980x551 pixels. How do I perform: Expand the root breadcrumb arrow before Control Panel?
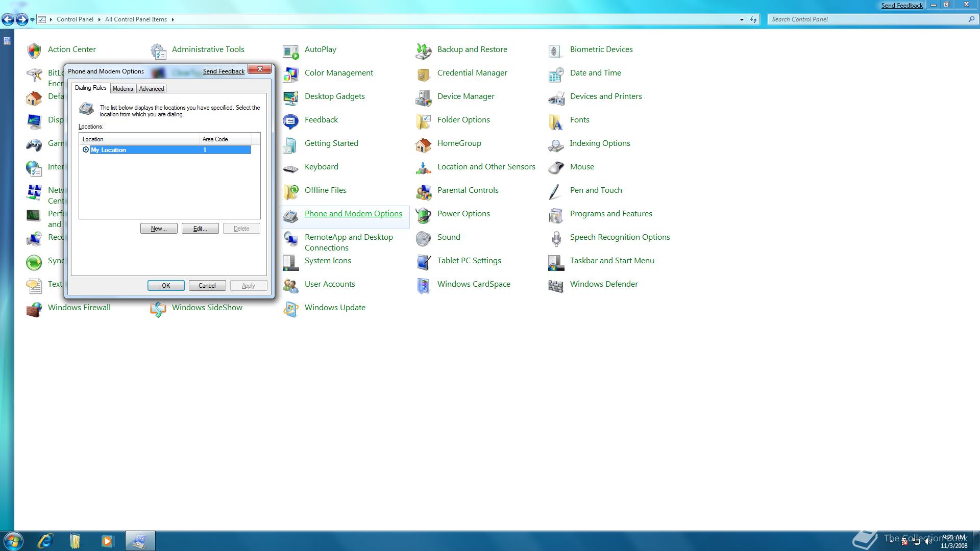coord(51,19)
